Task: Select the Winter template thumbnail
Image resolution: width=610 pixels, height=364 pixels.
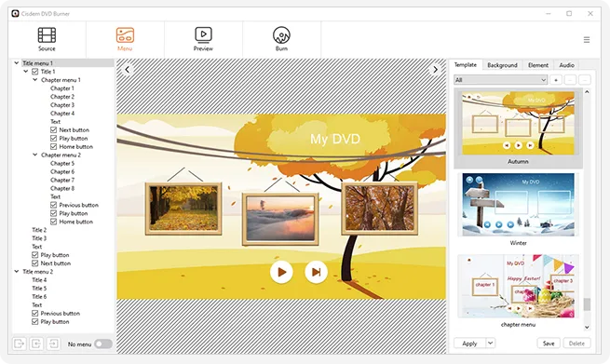Action: pos(518,205)
